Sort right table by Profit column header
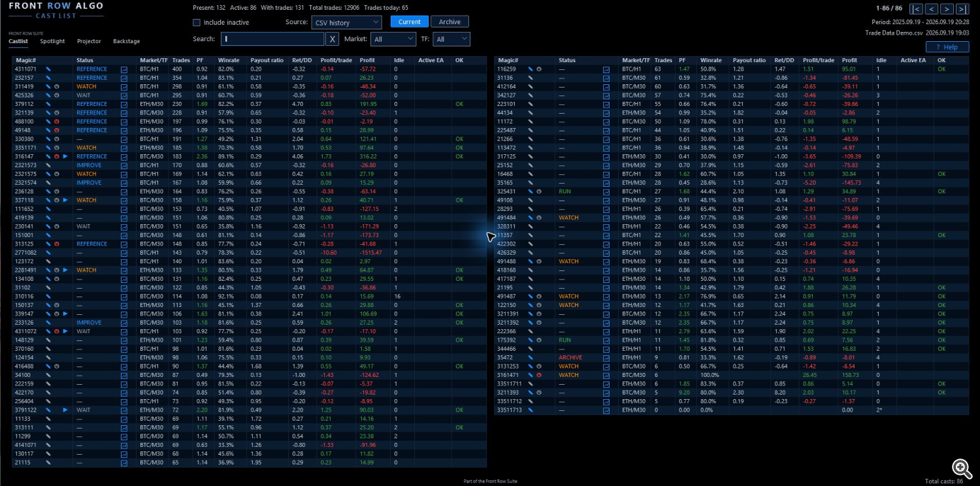 point(849,60)
